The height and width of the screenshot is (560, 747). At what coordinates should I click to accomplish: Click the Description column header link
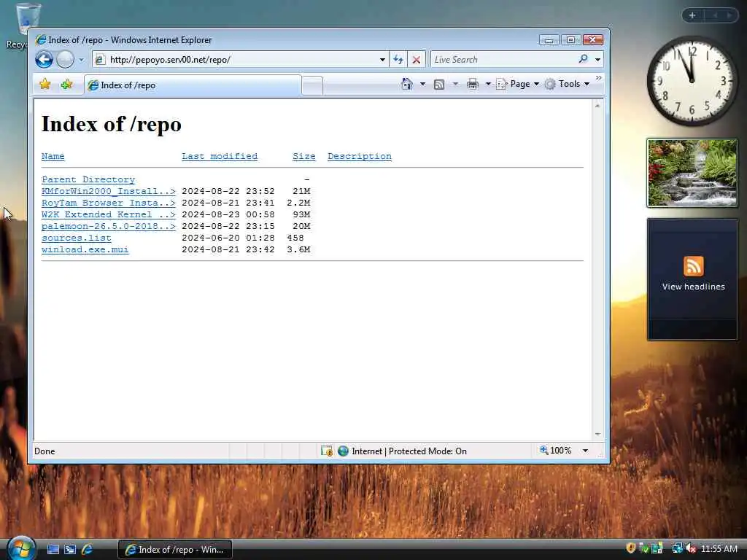tap(360, 156)
